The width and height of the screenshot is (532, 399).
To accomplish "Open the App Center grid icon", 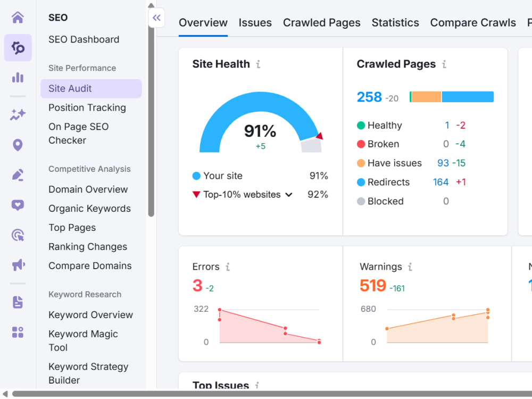I will [18, 332].
